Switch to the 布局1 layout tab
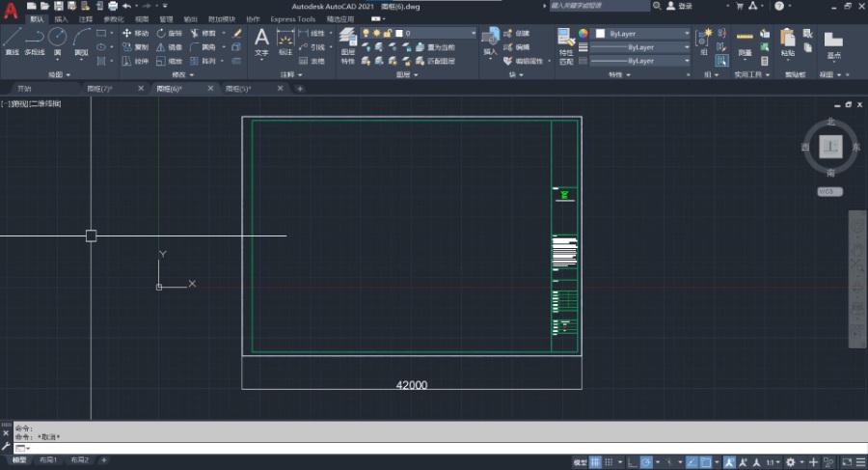The image size is (868, 470). [x=48, y=460]
